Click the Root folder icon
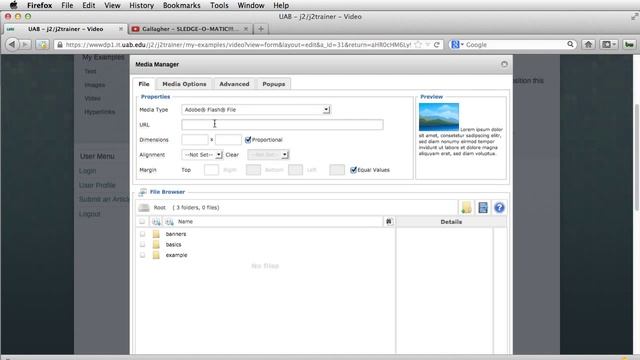640x360 pixels. click(x=144, y=207)
